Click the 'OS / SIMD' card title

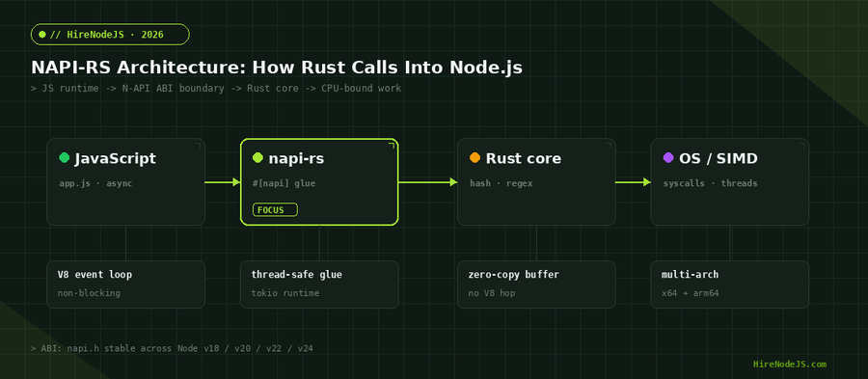(719, 159)
